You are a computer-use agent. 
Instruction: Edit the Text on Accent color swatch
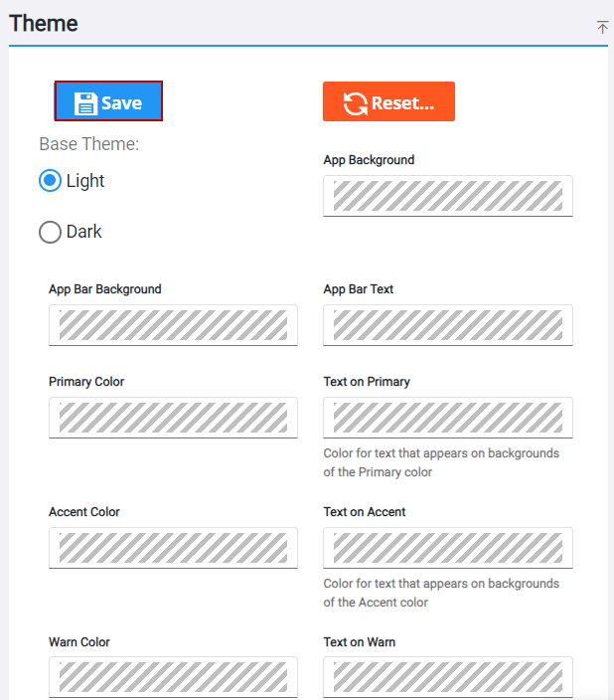tap(448, 548)
